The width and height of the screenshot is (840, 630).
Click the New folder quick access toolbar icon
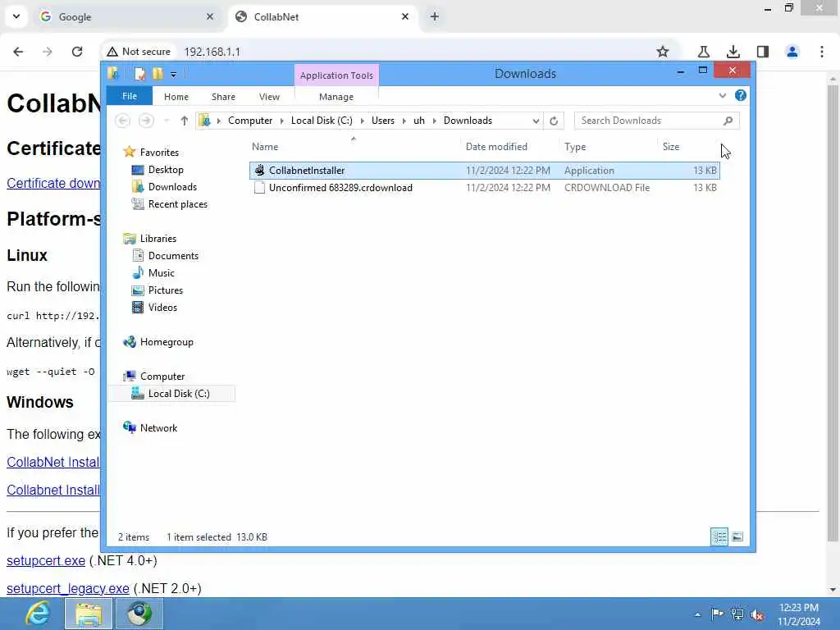click(157, 73)
